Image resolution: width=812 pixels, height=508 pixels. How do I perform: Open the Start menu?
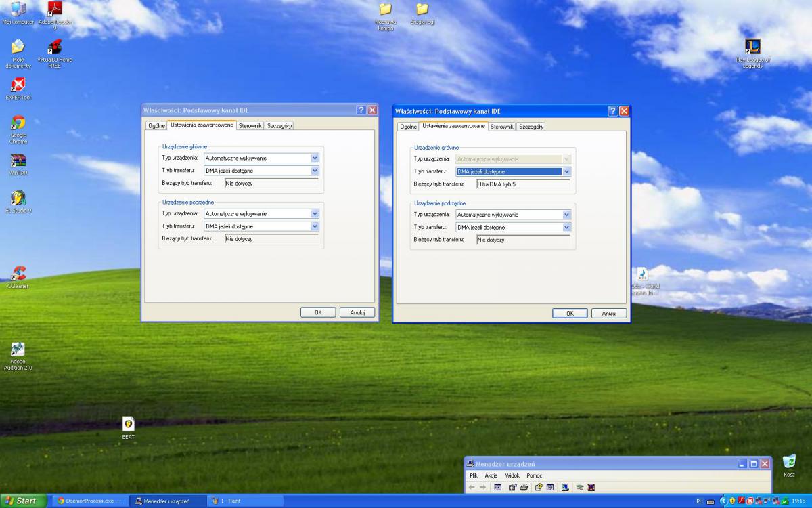click(24, 501)
